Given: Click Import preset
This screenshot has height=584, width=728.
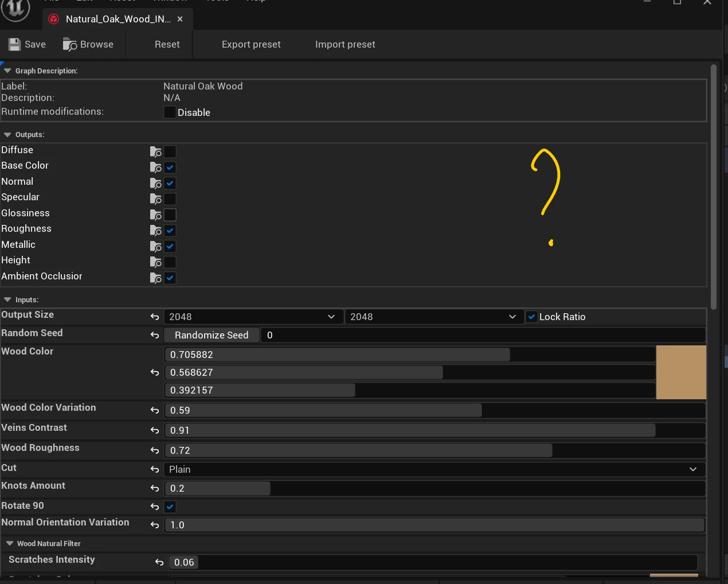Looking at the screenshot, I should pos(345,44).
